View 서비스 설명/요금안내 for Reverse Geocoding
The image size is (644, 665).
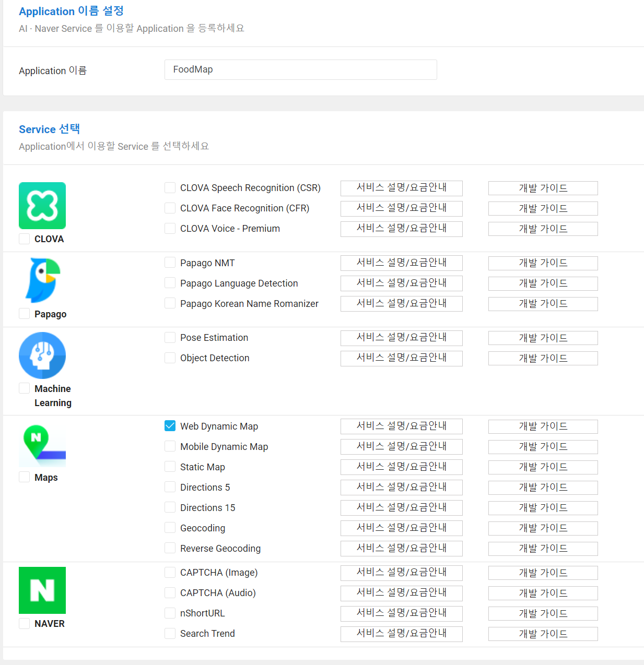click(402, 549)
